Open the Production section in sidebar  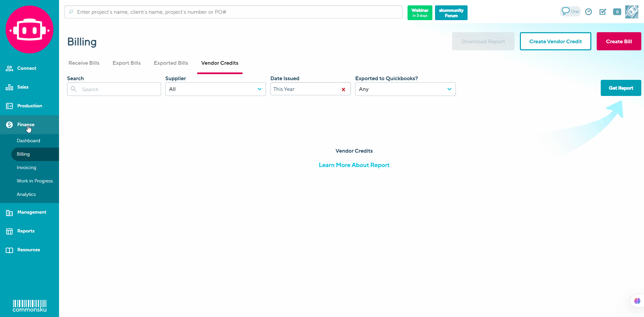30,106
